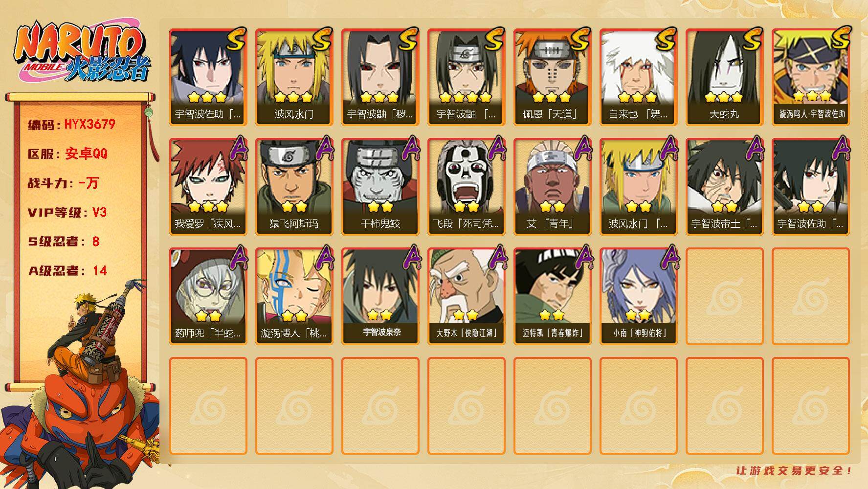Click the 迈特凯「青春爆炸」 card
Image resolution: width=868 pixels, height=489 pixels.
(x=552, y=296)
